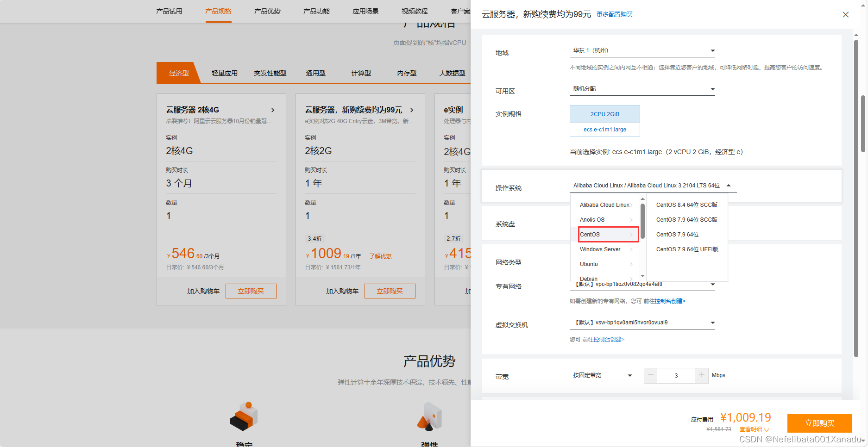
Task: Select the 通用型 category tab
Action: 315,73
